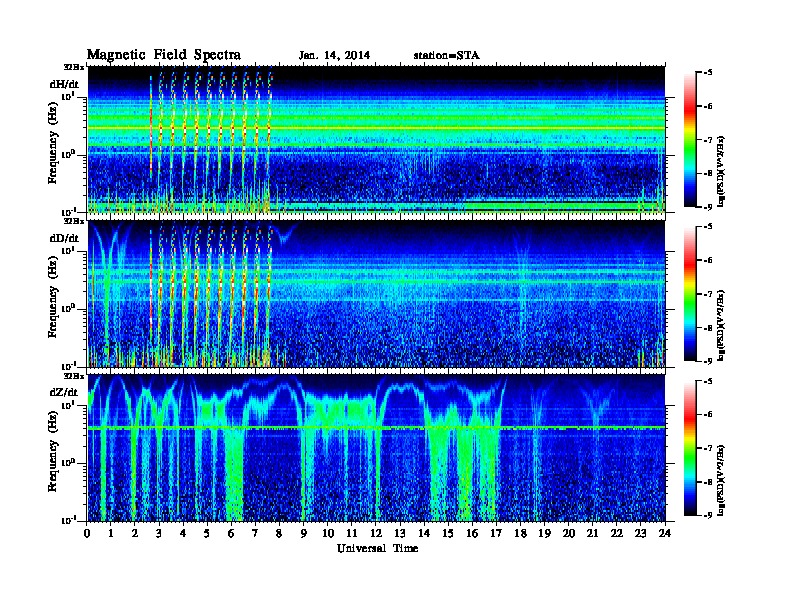
Task: Click hour tick label 1 on time axis
Action: pyautogui.click(x=111, y=533)
